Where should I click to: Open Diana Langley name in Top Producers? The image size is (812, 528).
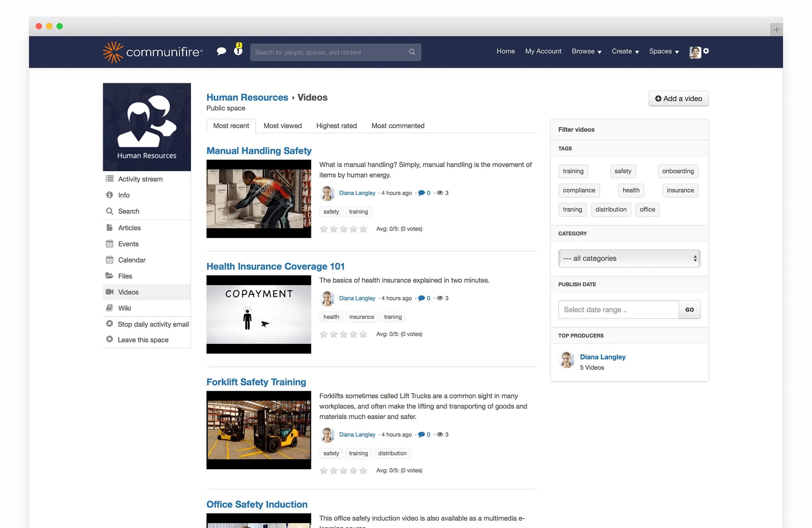[x=603, y=357]
